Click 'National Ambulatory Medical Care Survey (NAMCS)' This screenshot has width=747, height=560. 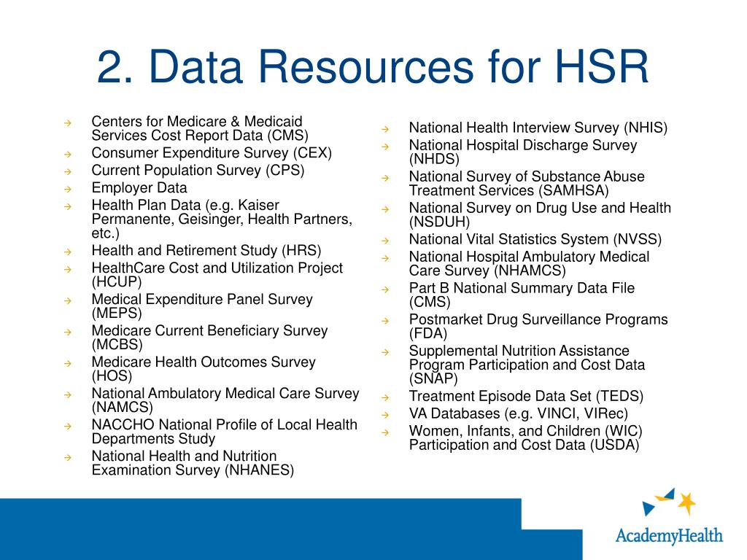225,400
